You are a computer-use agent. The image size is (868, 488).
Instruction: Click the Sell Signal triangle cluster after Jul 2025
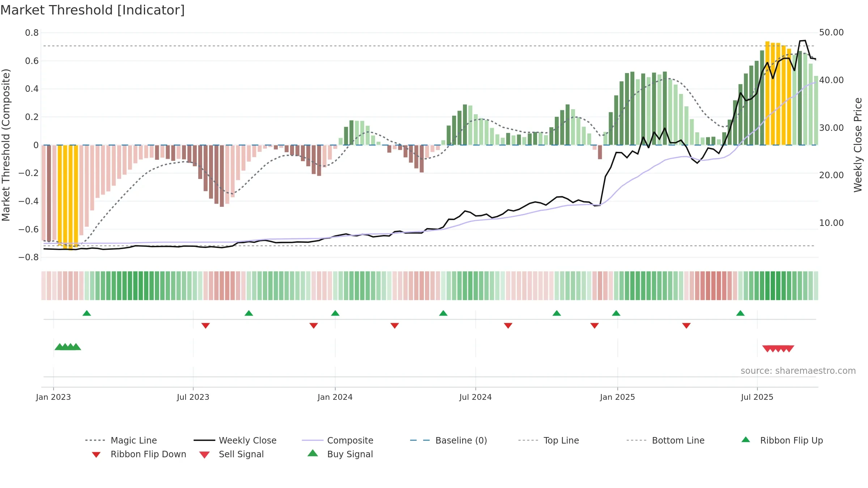[778, 349]
